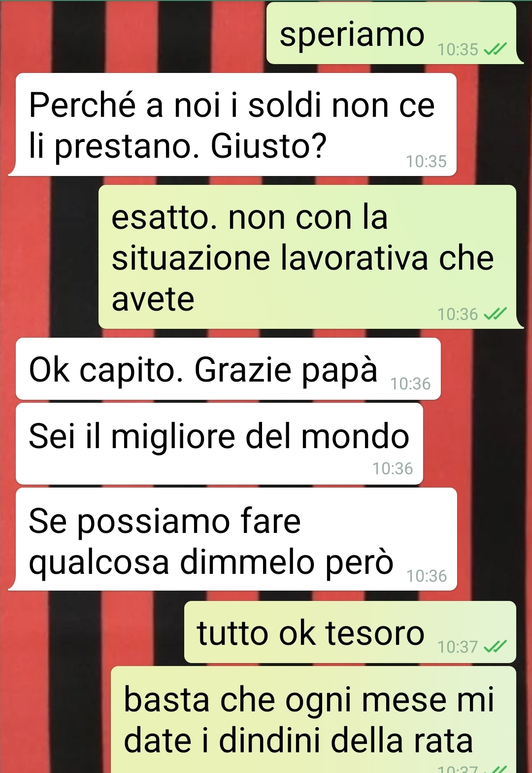Tap the 10:36 timestamp below "migliore del mondo"
532x773 pixels.
pyautogui.click(x=393, y=468)
